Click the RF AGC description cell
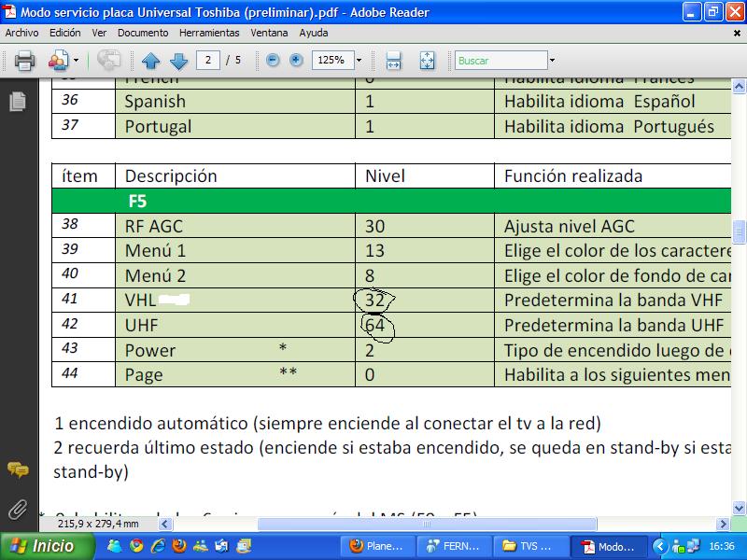 [235, 226]
